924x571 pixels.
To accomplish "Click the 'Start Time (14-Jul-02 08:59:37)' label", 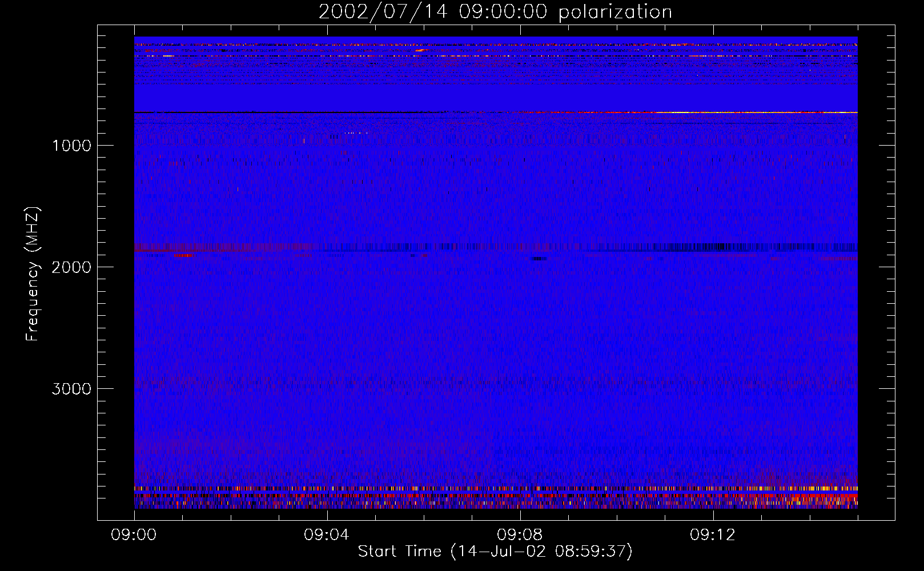I will [x=495, y=552].
